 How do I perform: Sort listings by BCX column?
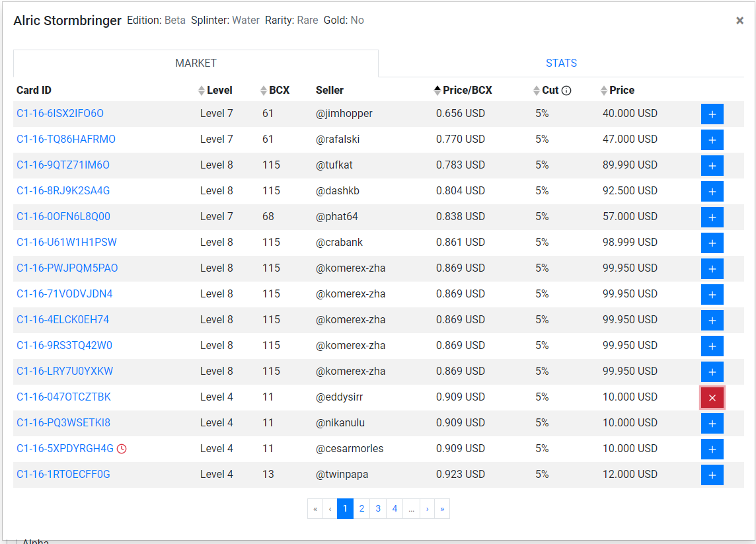coord(275,91)
